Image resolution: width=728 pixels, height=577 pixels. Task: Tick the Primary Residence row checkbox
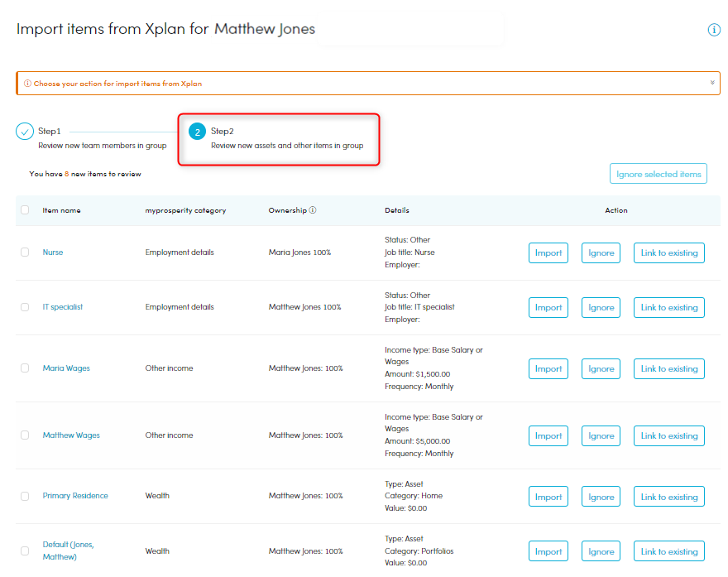click(x=25, y=496)
